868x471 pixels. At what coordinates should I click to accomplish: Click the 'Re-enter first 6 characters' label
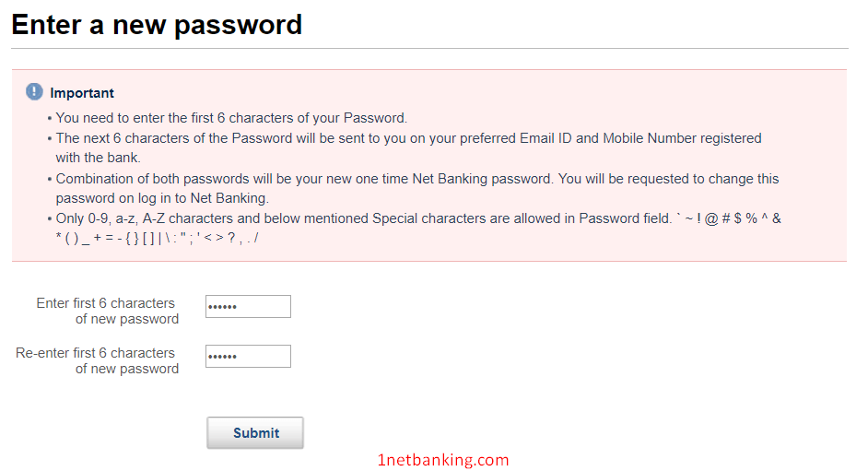pyautogui.click(x=97, y=361)
